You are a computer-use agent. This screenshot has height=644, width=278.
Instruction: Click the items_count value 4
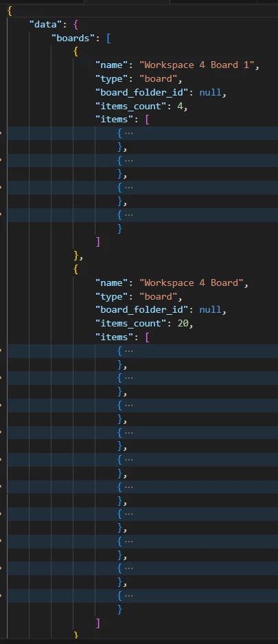pos(180,106)
